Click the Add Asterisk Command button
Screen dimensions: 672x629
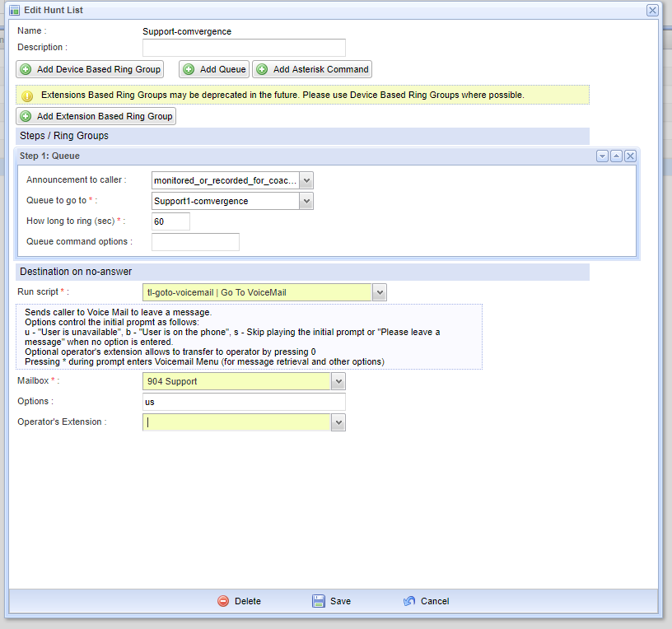click(312, 69)
